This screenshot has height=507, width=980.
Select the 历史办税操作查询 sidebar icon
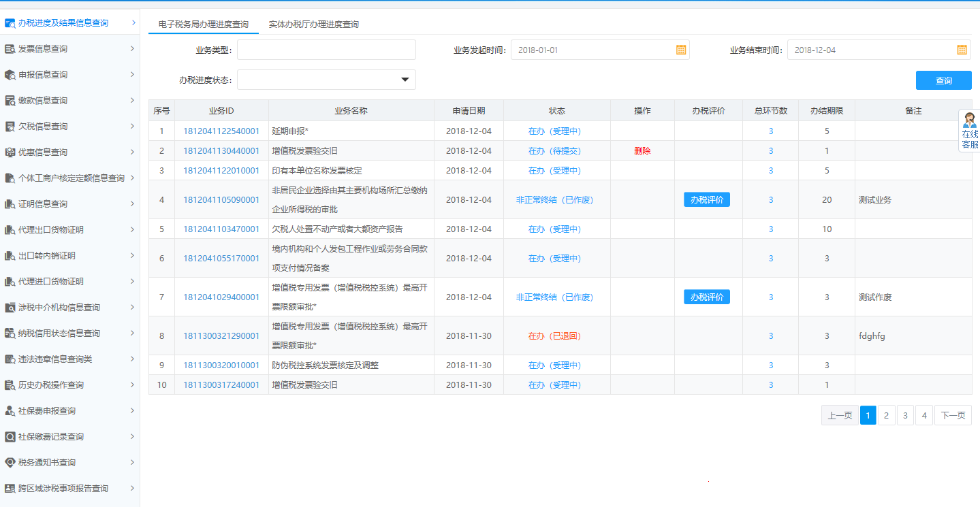10,385
